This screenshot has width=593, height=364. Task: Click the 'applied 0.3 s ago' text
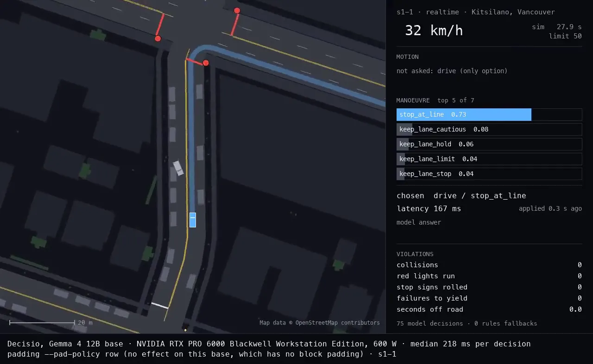pyautogui.click(x=550, y=208)
